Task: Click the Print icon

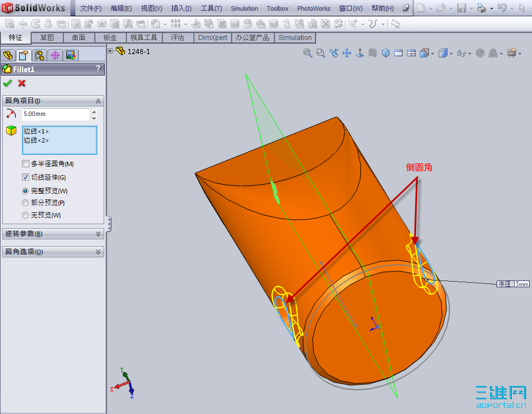Action: pyautogui.click(x=481, y=8)
